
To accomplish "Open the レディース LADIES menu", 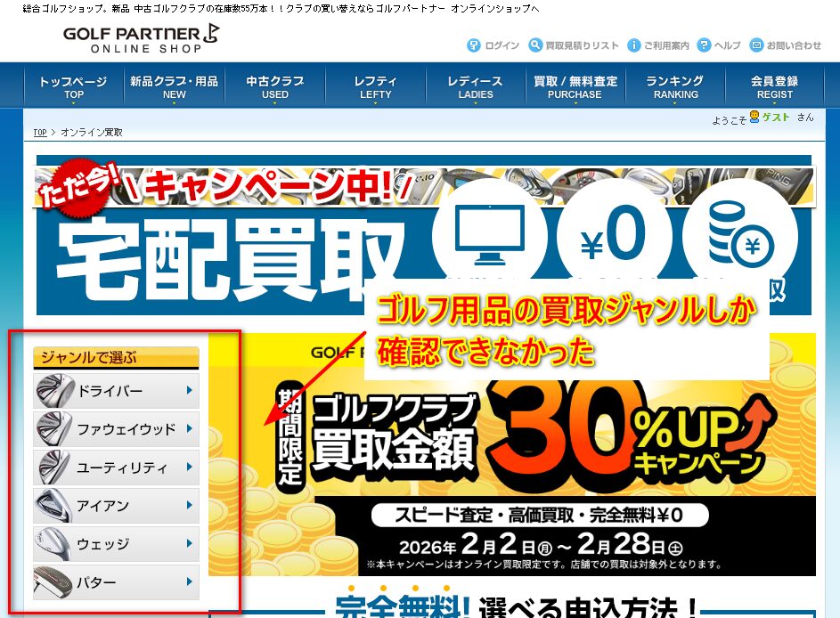I will pos(475,86).
